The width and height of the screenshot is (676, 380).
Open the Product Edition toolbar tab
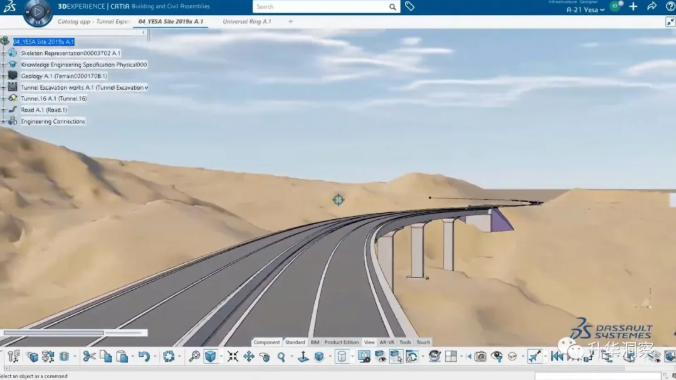341,342
